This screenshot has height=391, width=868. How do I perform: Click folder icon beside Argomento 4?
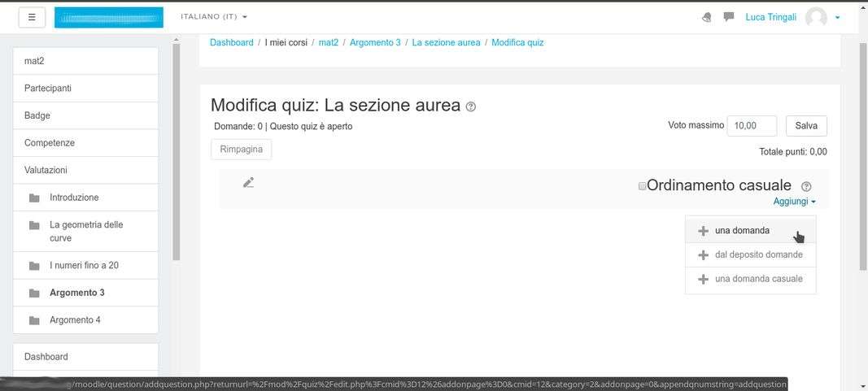coord(34,320)
